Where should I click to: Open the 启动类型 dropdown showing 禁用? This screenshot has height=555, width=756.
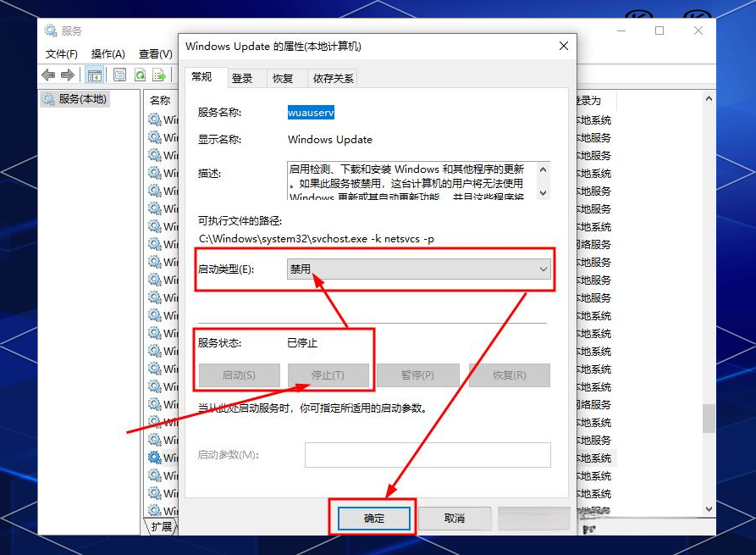[419, 269]
